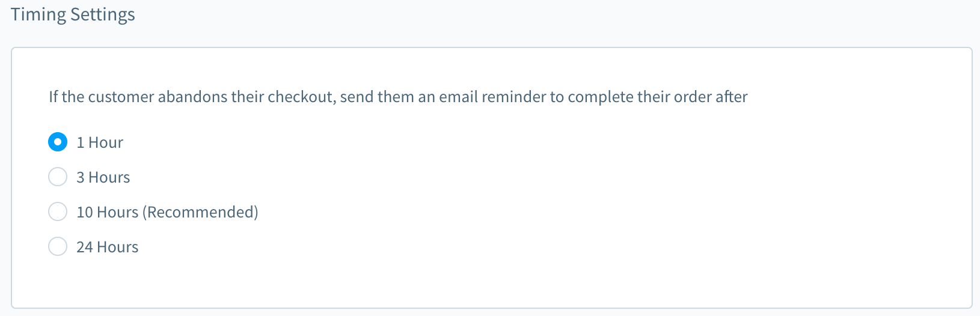Pick the 24 Hours radio button
Screen dimensions: 980x316
point(58,247)
